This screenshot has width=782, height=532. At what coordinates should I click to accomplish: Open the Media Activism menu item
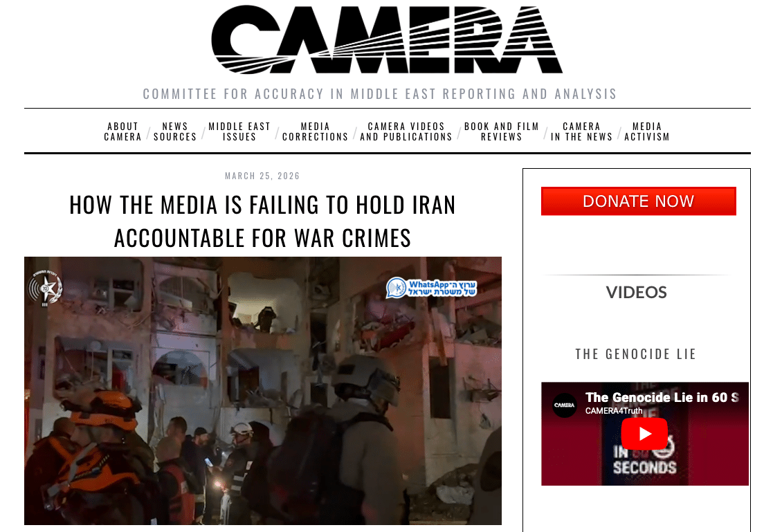tap(647, 131)
